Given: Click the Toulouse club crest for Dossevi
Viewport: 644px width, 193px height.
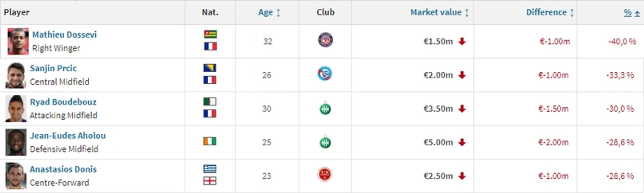Looking at the screenshot, I should coord(326,40).
